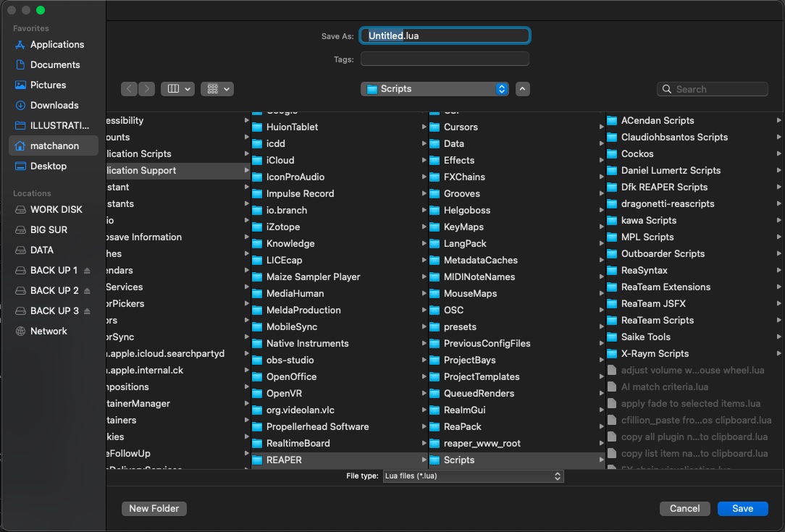785x532 pixels.
Task: Click the New Folder button
Action: coord(154,508)
